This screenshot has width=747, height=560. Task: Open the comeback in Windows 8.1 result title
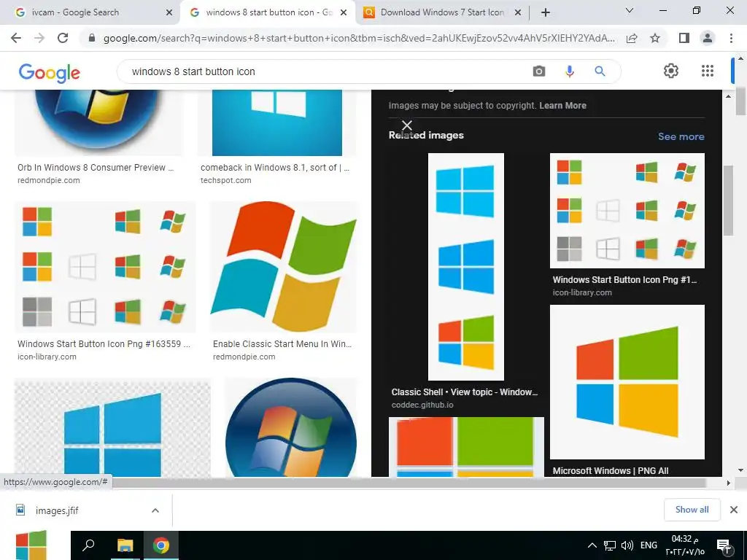[x=275, y=168]
